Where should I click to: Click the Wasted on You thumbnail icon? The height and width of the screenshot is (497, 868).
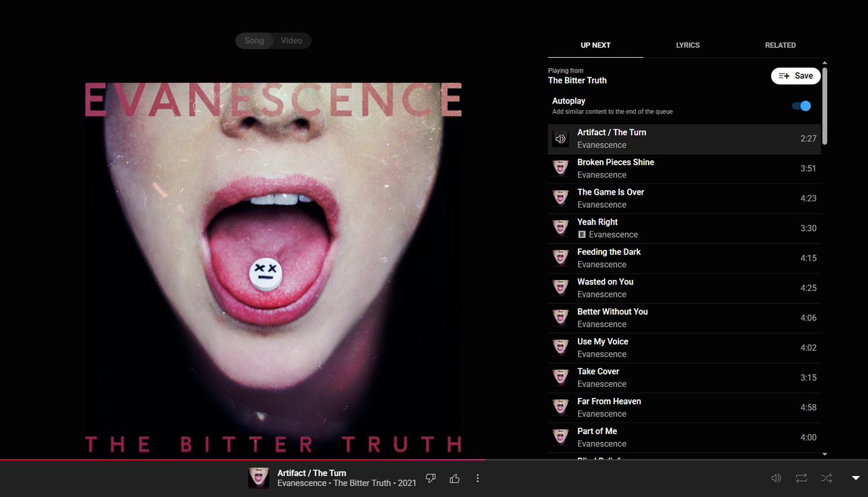(x=561, y=288)
